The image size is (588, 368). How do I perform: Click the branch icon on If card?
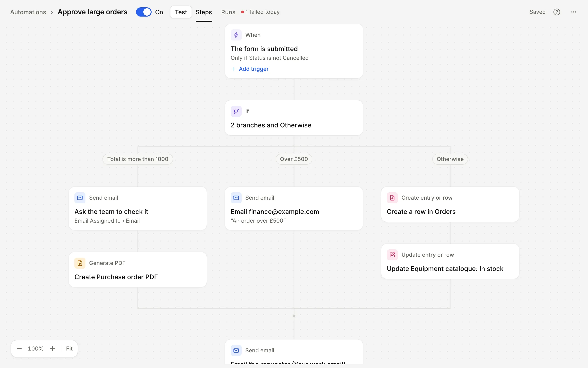pyautogui.click(x=236, y=111)
